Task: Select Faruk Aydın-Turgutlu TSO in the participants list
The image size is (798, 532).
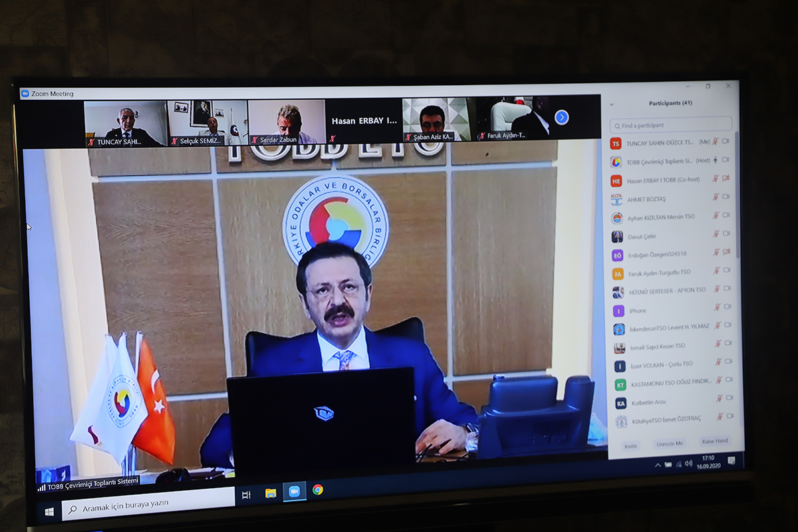Action: pos(661,273)
